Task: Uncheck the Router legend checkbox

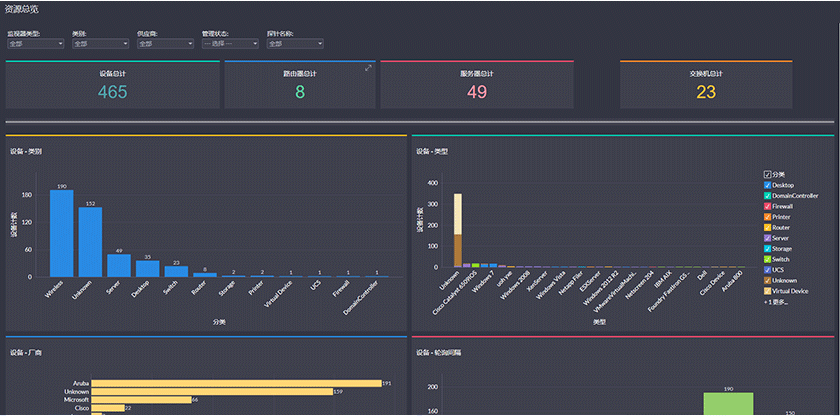Action: (767, 227)
